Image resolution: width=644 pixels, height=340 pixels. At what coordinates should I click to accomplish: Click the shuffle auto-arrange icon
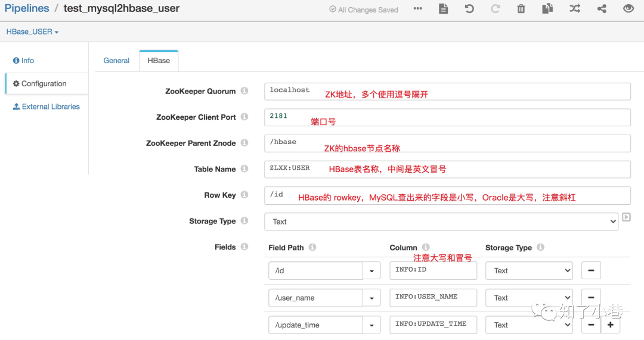click(x=575, y=8)
